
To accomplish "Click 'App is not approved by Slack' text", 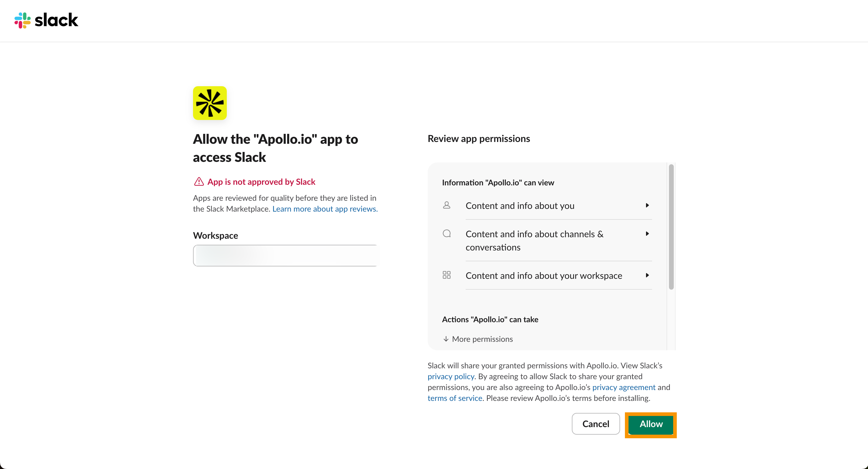I will click(x=261, y=182).
